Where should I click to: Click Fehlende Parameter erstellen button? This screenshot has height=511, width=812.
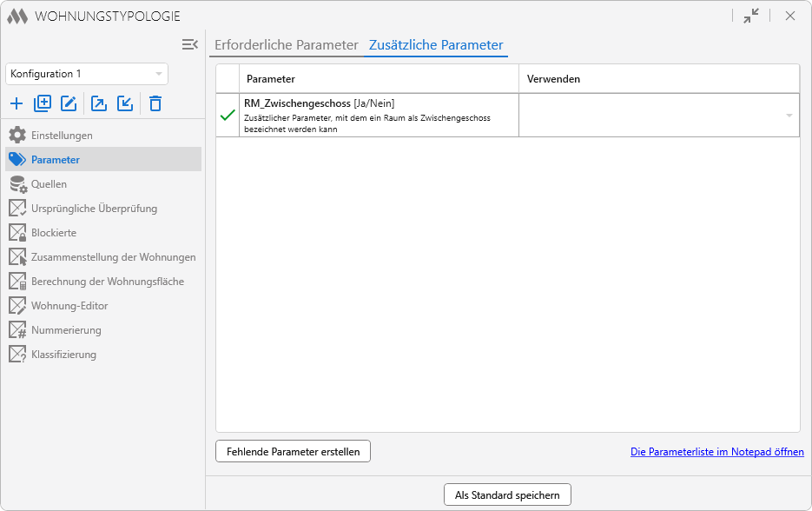293,451
